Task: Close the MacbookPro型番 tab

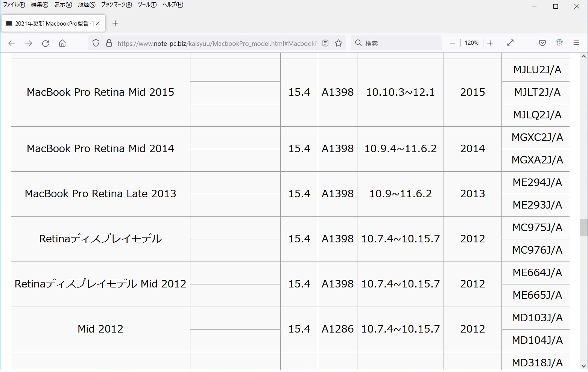Action: coord(98,23)
